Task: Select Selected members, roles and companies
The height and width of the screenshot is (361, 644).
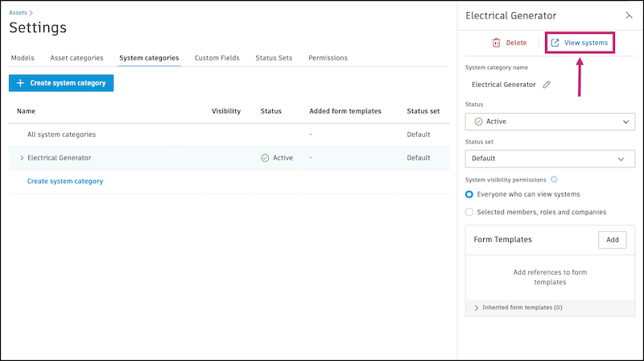Action: [470, 212]
